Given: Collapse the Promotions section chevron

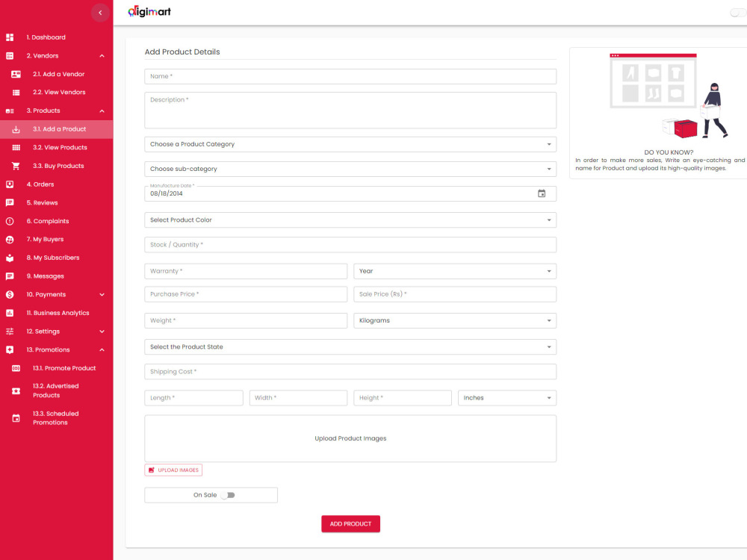Looking at the screenshot, I should click(102, 350).
